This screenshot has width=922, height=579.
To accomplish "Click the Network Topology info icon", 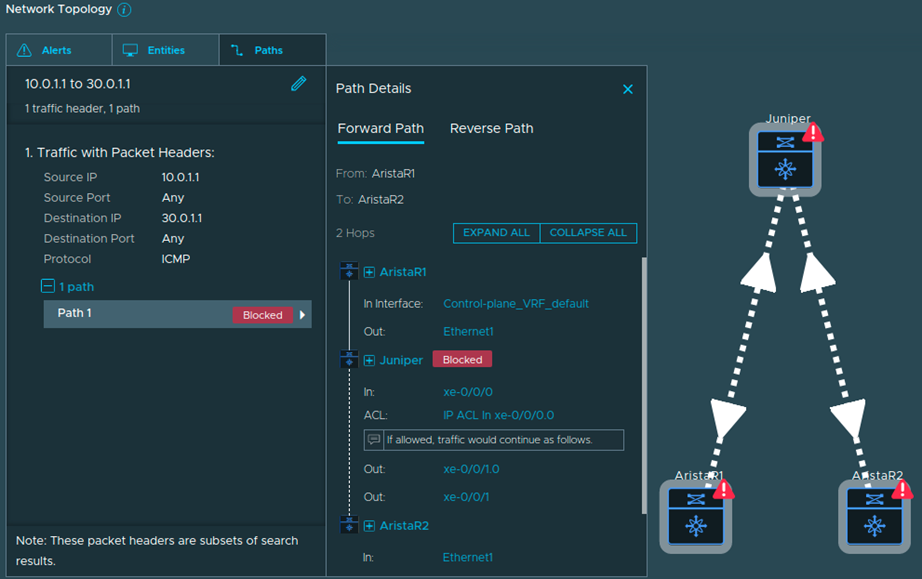I will 124,9.
